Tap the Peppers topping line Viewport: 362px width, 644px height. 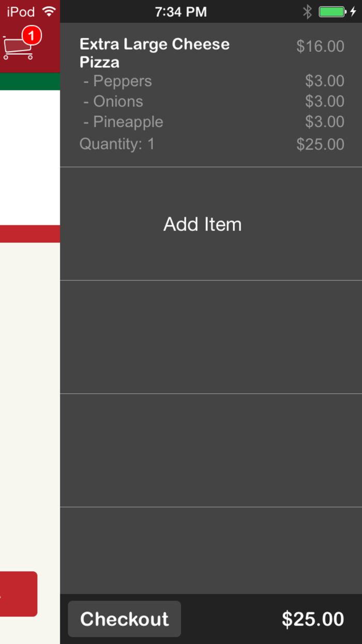(123, 81)
